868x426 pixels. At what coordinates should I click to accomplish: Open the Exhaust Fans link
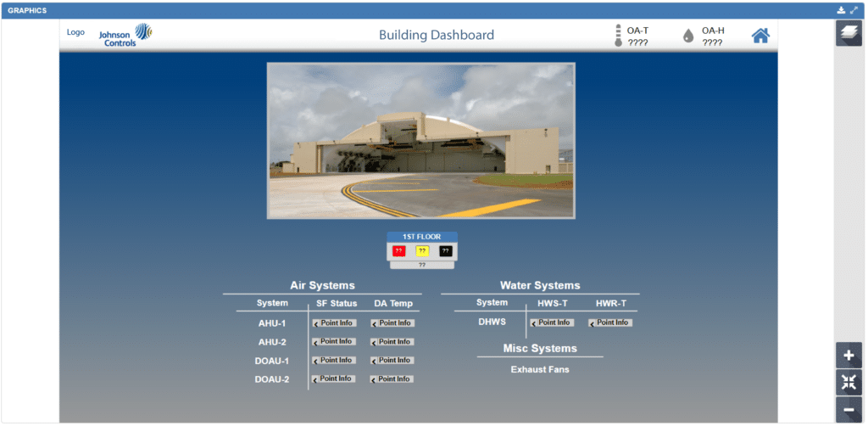coord(540,369)
